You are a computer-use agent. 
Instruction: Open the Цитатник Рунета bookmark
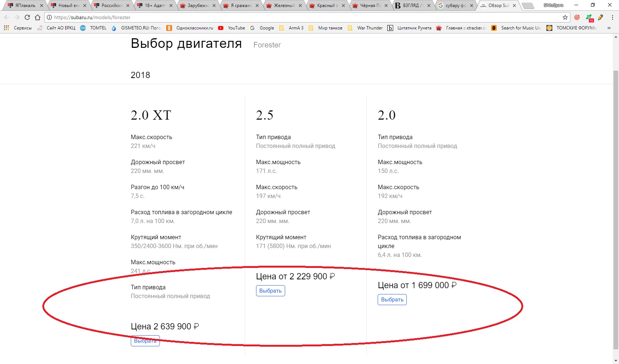click(409, 28)
